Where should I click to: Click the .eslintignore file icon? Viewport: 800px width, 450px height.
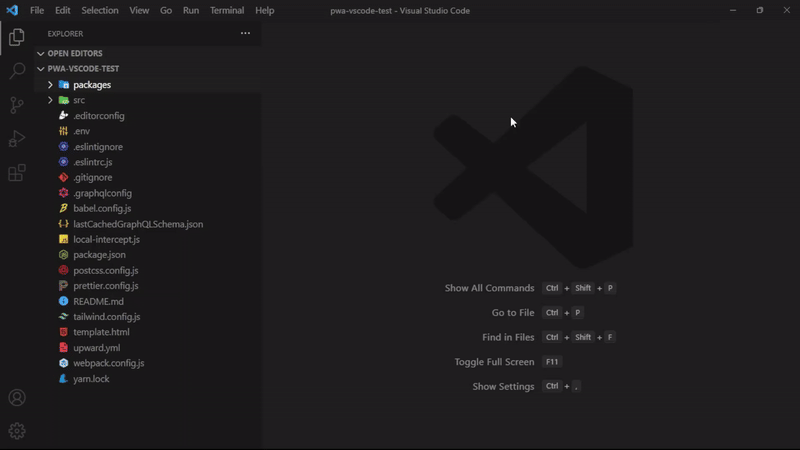(x=63, y=146)
